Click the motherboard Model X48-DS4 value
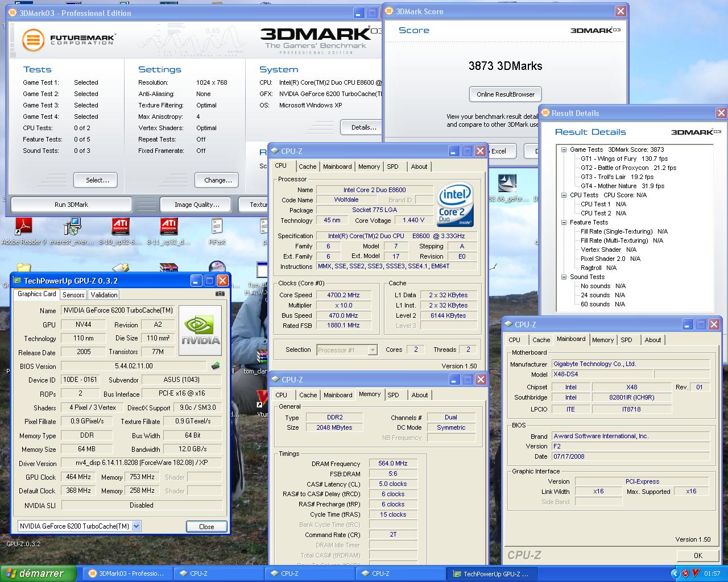This screenshot has height=582, width=728. pos(602,375)
